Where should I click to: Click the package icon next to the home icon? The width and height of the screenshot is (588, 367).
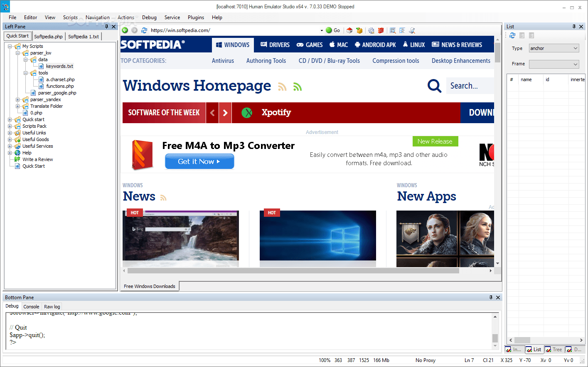(360, 30)
